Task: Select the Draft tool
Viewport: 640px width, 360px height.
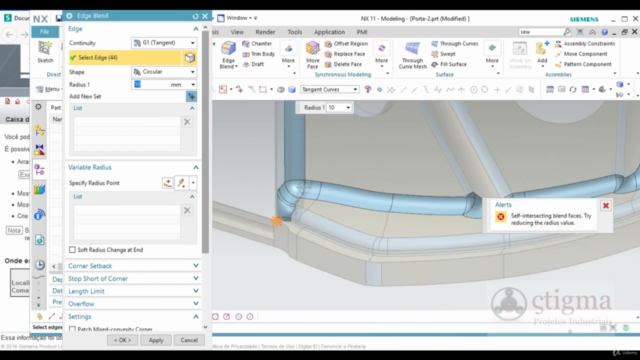Action: (x=253, y=64)
